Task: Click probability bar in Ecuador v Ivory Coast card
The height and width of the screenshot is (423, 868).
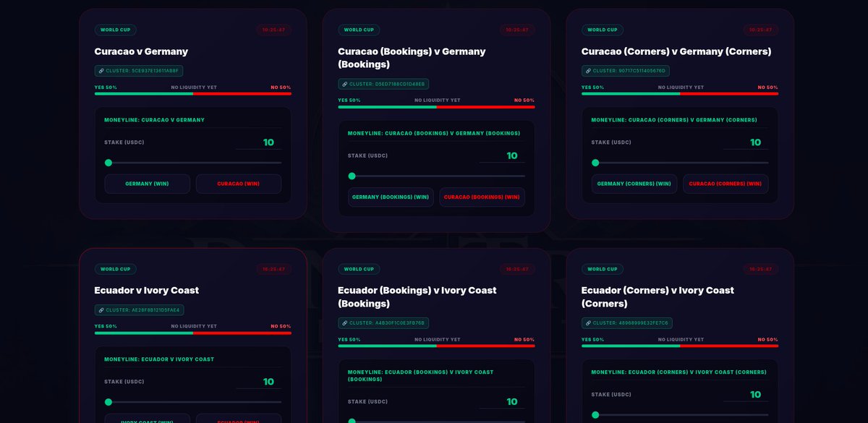Action: pos(193,333)
